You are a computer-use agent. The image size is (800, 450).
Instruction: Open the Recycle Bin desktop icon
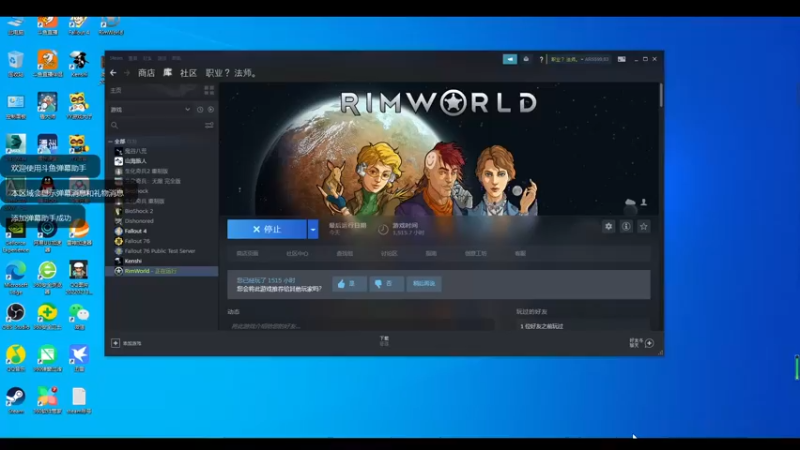click(x=16, y=64)
